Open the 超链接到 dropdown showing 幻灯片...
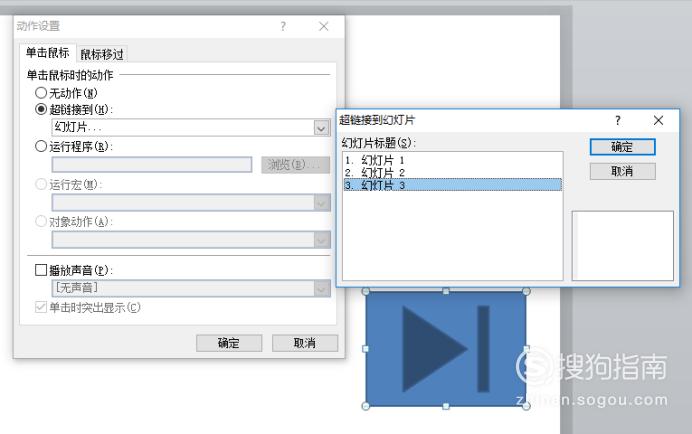The width and height of the screenshot is (692, 434). point(191,128)
